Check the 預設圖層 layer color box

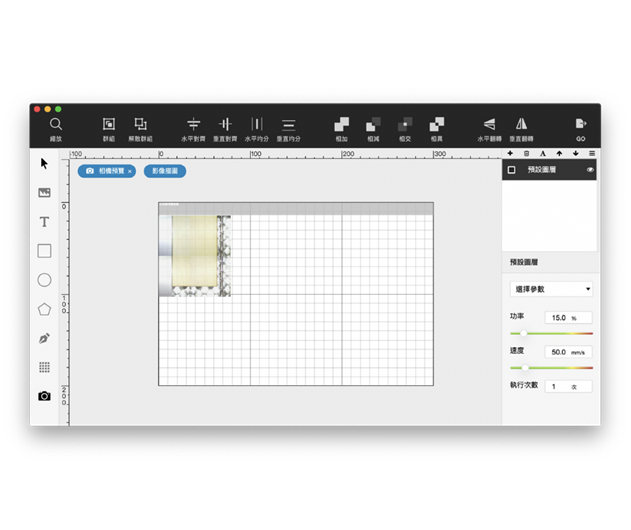[x=512, y=171]
